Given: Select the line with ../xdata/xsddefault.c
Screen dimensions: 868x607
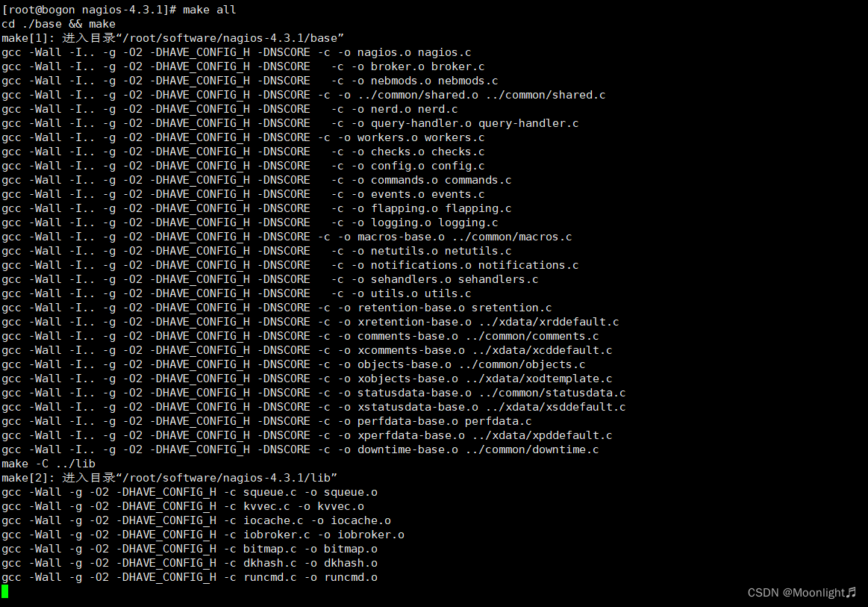Looking at the screenshot, I should tap(313, 407).
